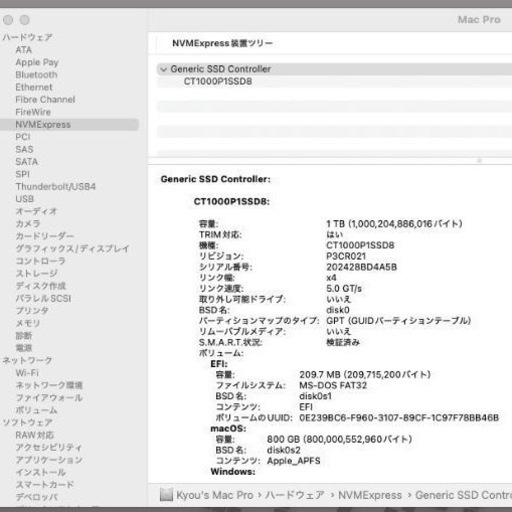The height and width of the screenshot is (512, 512).
Task: Open ATA in the hardware sidebar
Action: (x=24, y=50)
